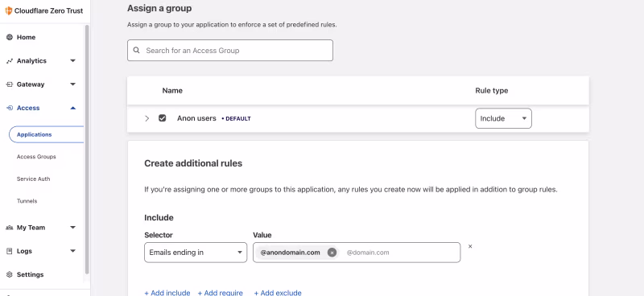Collapse the Access menu section
This screenshot has height=296, width=644.
[x=72, y=108]
